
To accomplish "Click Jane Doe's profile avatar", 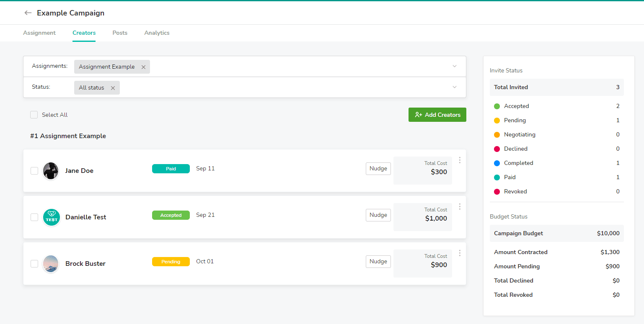I will pos(51,171).
